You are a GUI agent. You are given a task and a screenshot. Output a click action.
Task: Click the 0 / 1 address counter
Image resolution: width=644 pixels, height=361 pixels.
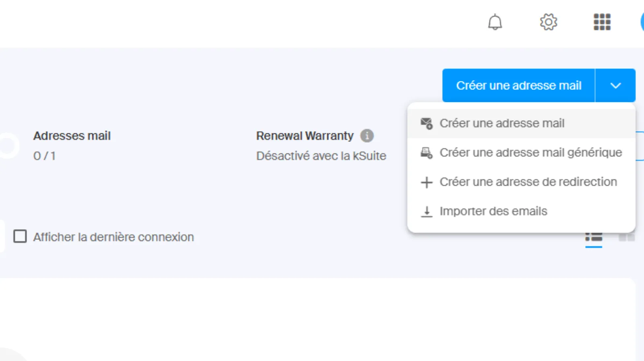pos(44,156)
